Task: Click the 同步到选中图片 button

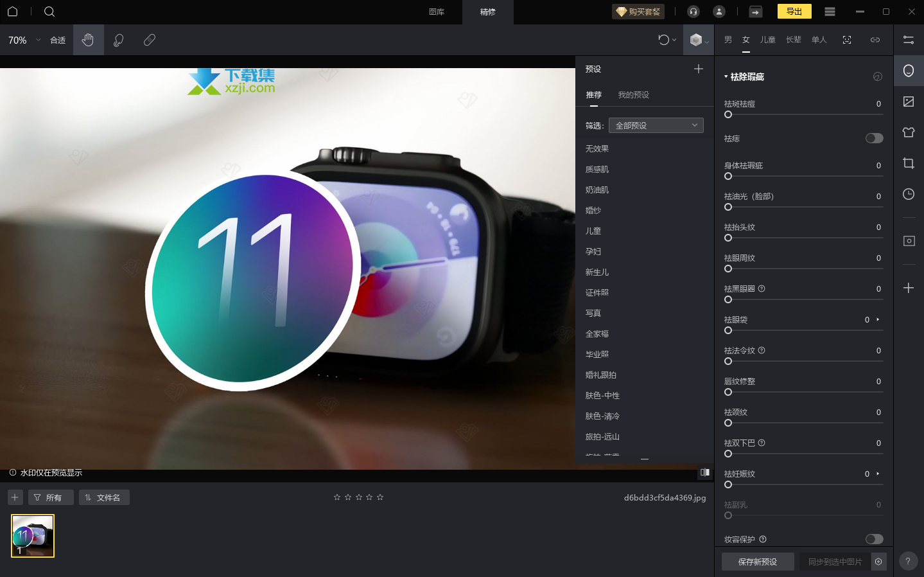Action: coord(835,562)
